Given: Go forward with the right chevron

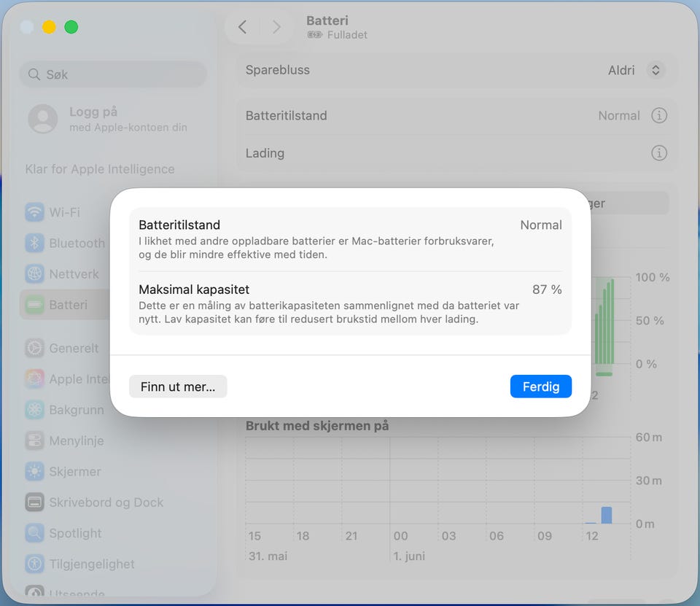Looking at the screenshot, I should click(276, 27).
